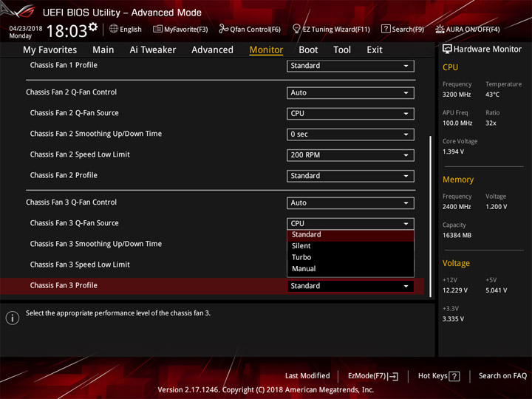
Task: Open Chassis Fan 2 Q-Fan Control dropdown
Action: point(350,93)
